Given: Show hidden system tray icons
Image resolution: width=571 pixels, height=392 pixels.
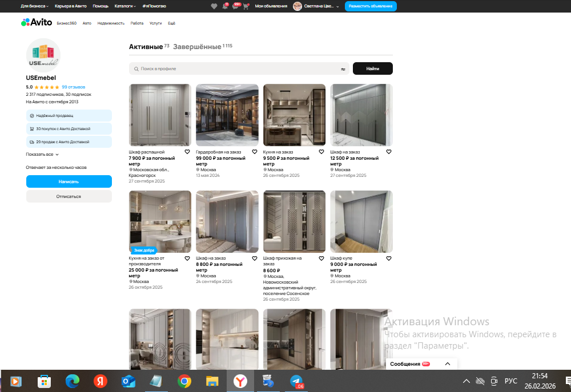Looking at the screenshot, I should point(466,381).
